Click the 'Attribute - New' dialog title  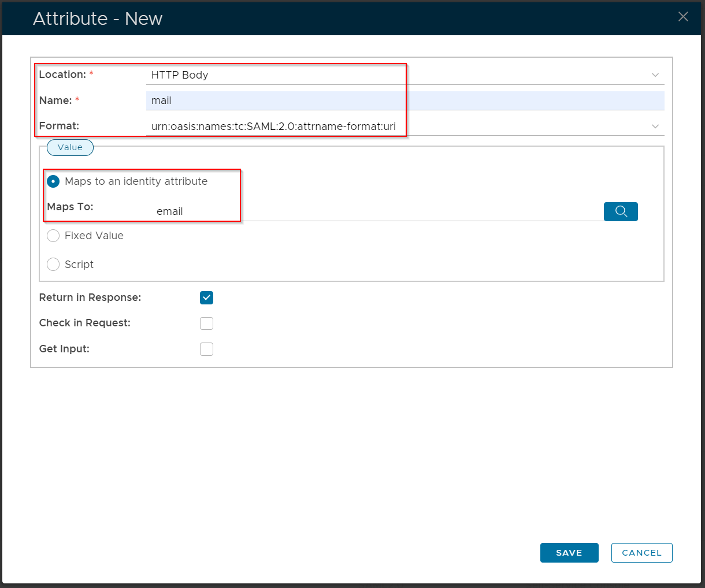pyautogui.click(x=98, y=18)
